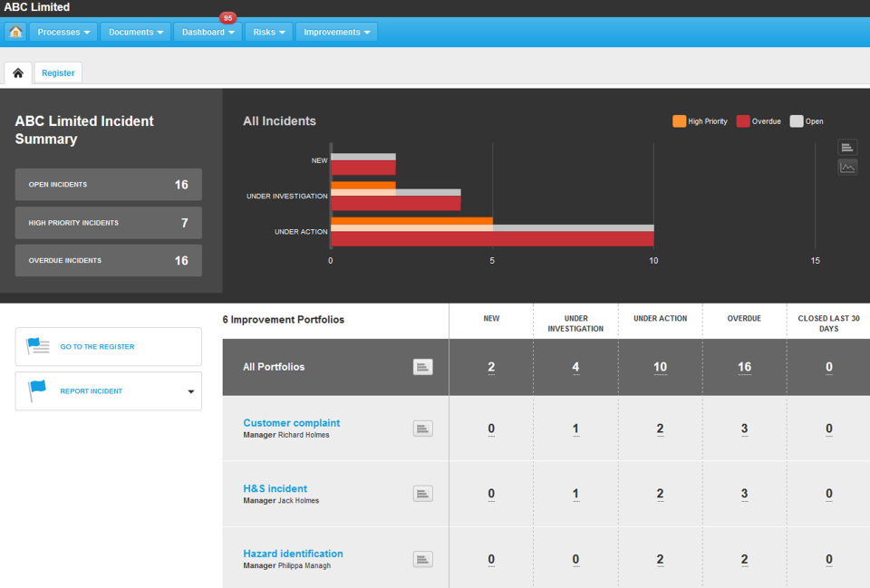
Task: Open the report list for All Portfolios
Action: [422, 367]
